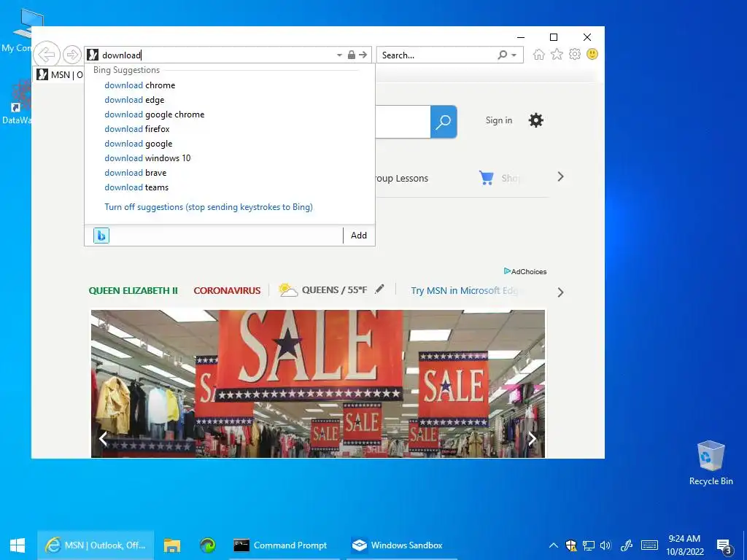Click the pen workspace tray icon
Screen dimensions: 747x560
627,545
